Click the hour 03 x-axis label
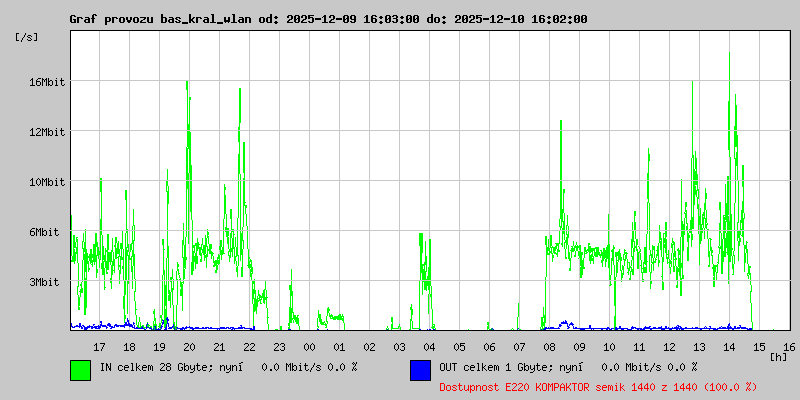 click(399, 347)
